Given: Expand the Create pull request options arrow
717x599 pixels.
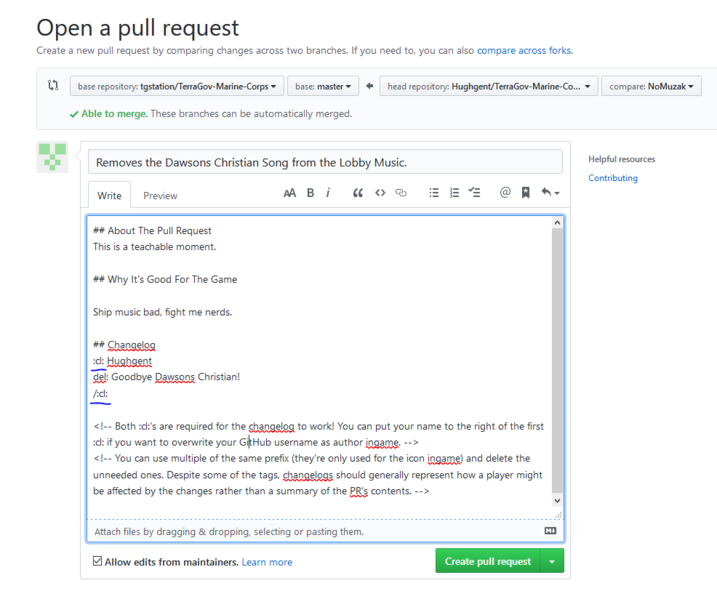Looking at the screenshot, I should pyautogui.click(x=552, y=561).
